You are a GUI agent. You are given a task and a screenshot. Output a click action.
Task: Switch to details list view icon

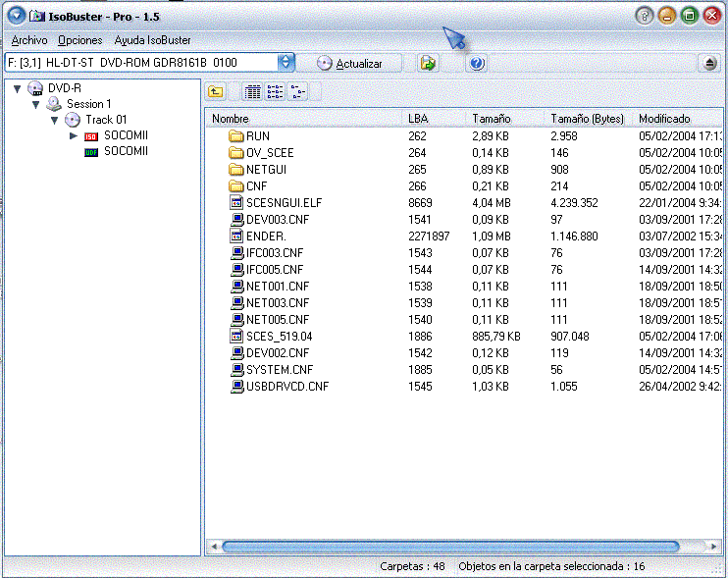253,92
